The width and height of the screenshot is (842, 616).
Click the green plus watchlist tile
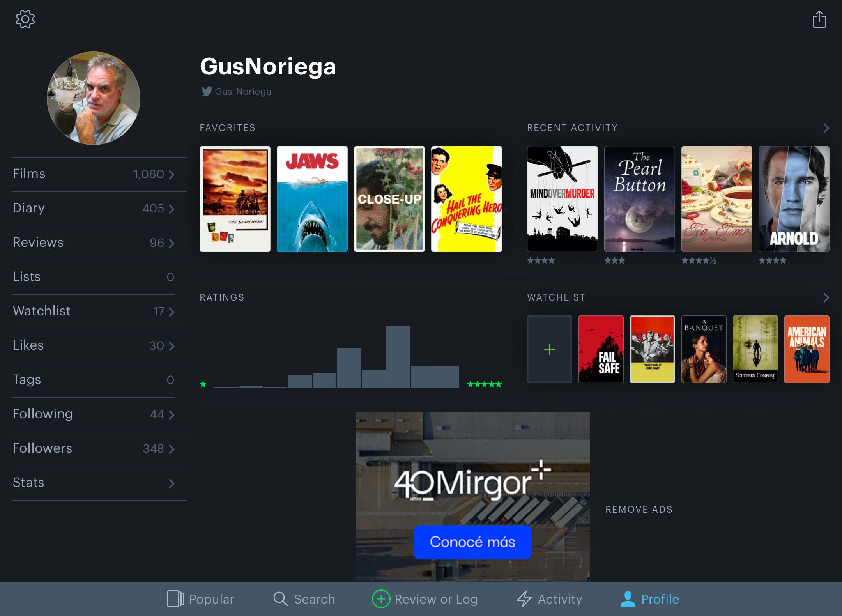[549, 349]
